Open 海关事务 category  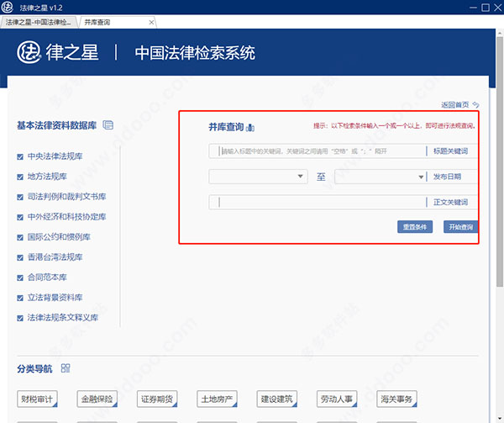tap(396, 399)
